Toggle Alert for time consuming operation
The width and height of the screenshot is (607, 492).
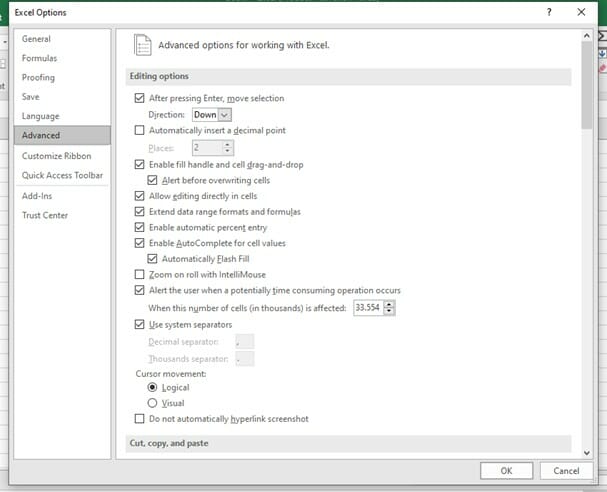point(139,290)
